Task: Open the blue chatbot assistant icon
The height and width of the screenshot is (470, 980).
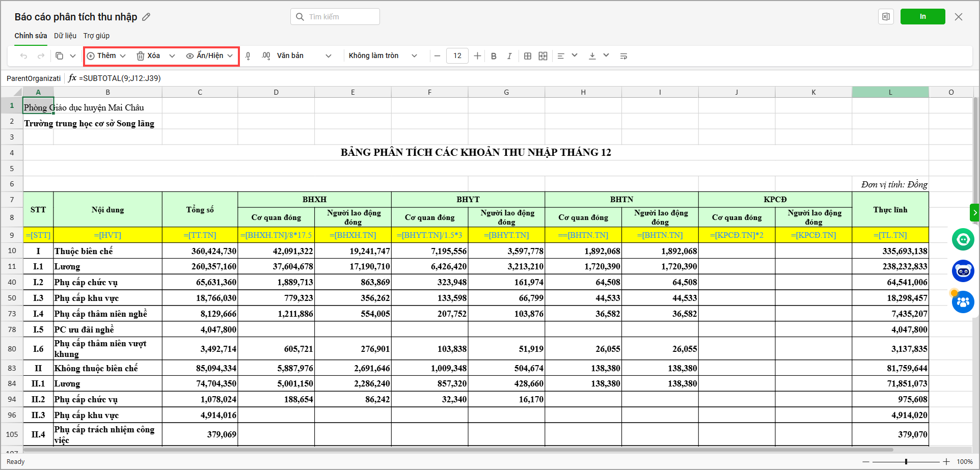Action: pyautogui.click(x=963, y=271)
